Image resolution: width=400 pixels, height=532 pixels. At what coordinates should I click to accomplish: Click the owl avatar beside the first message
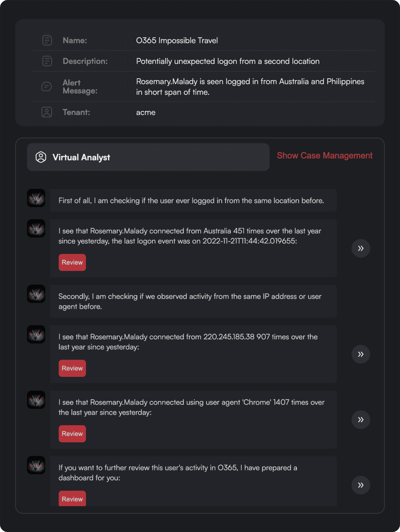(36, 198)
